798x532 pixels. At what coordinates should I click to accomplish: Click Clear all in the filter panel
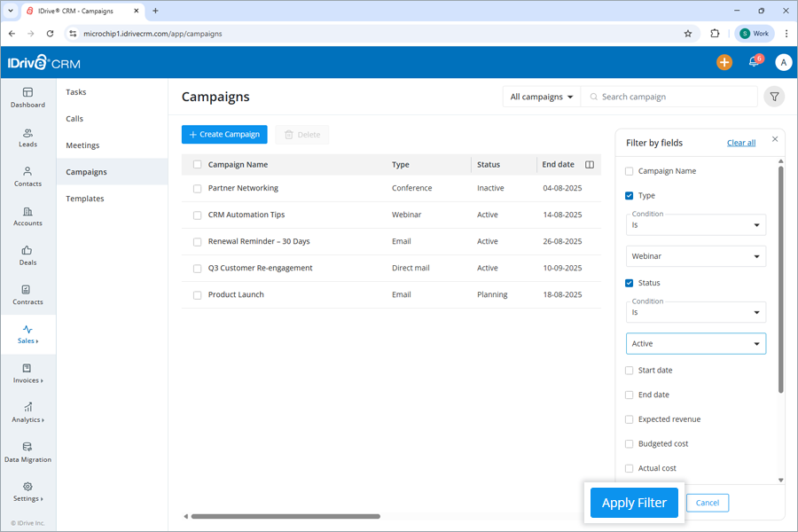click(x=740, y=142)
